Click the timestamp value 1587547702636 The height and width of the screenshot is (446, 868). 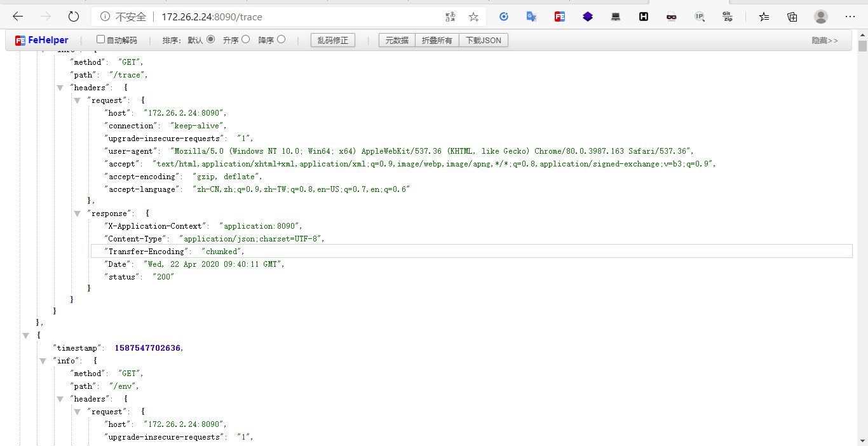[149, 348]
